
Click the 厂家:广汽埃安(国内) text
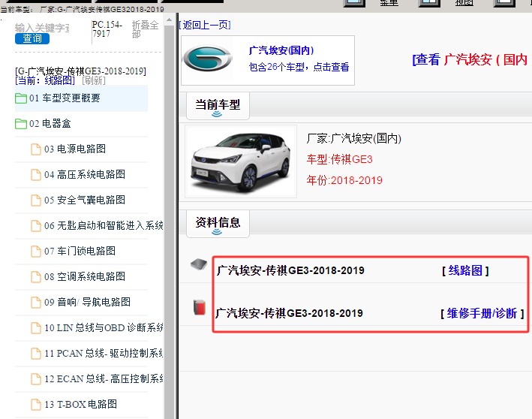354,138
